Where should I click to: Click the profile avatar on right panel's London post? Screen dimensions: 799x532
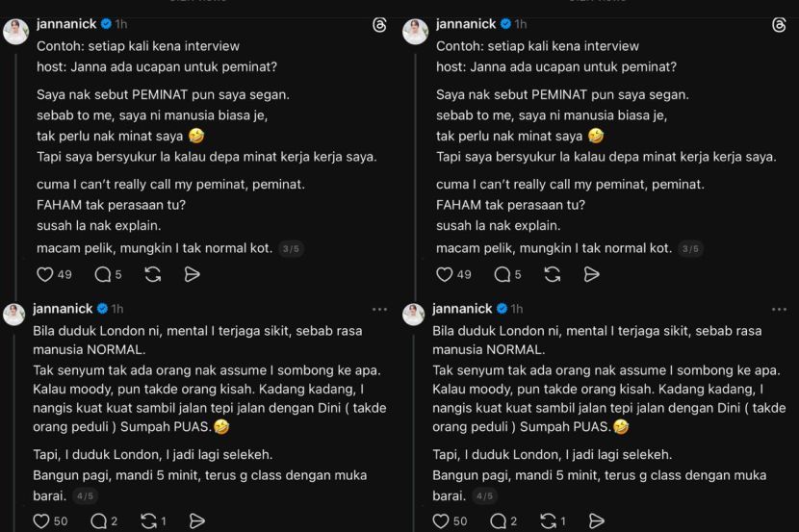[414, 315]
